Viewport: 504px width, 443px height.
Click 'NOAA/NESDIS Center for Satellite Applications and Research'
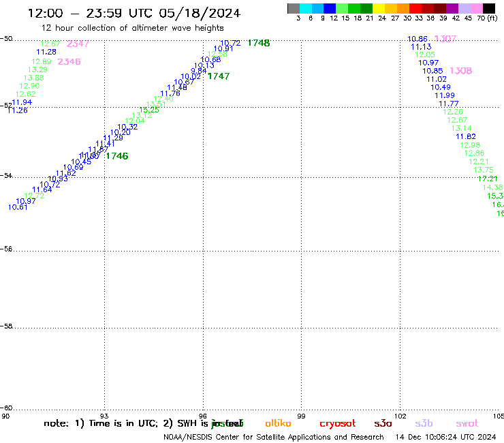274,437
